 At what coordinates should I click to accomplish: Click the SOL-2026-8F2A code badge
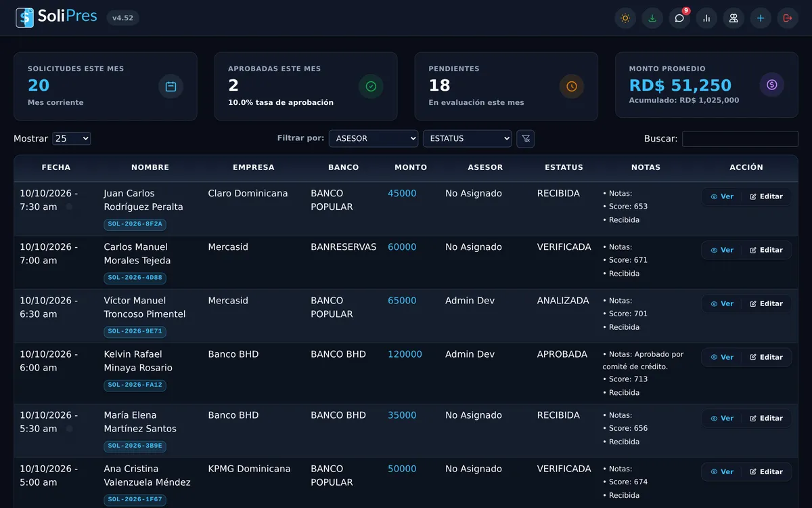(135, 224)
